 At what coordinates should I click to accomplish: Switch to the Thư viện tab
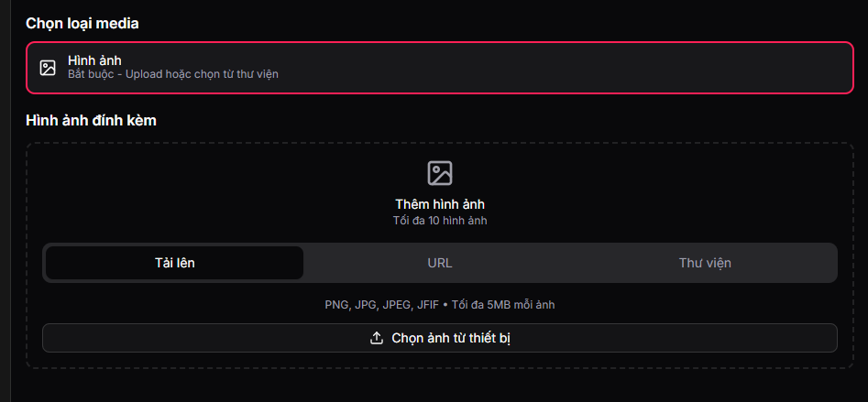tap(704, 263)
